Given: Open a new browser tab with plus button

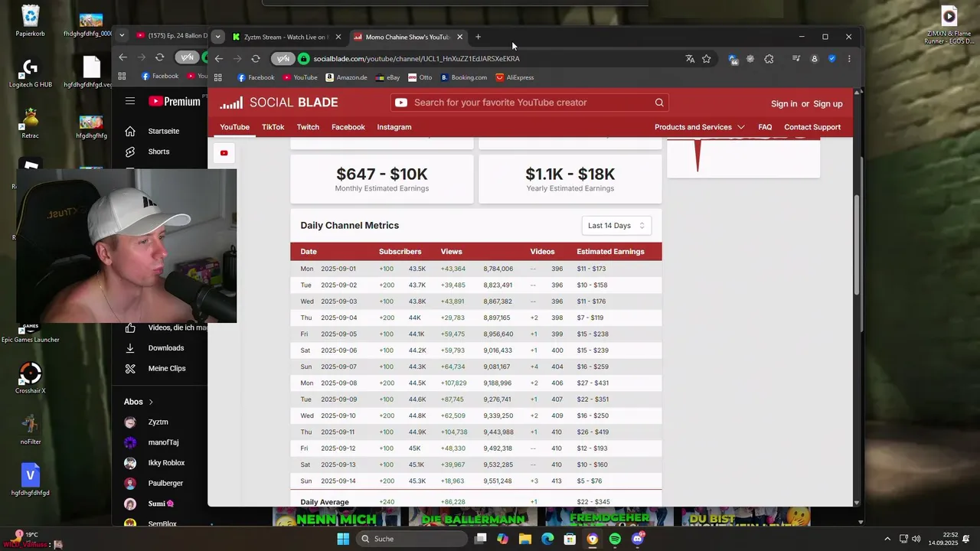Looking at the screenshot, I should point(478,37).
